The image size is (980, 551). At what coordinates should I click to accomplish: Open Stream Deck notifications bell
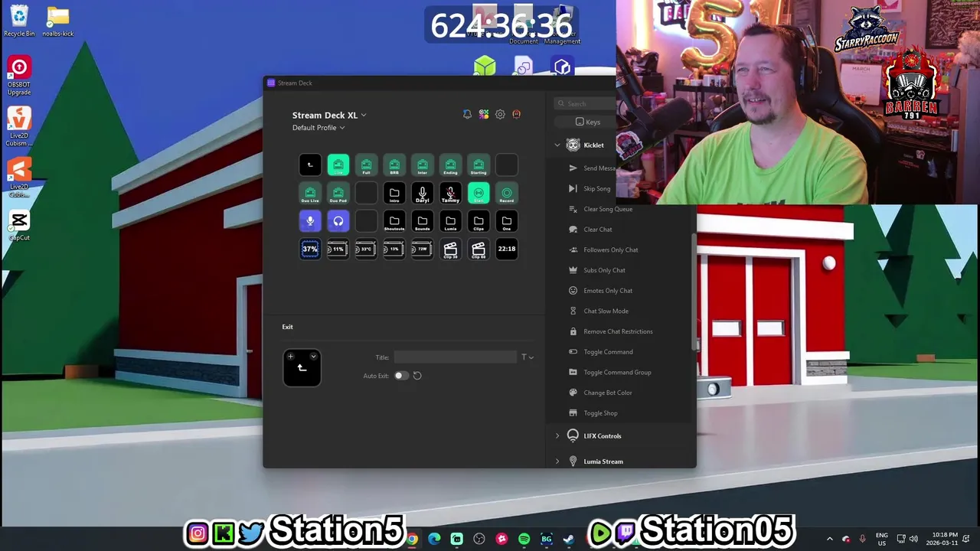[467, 114]
